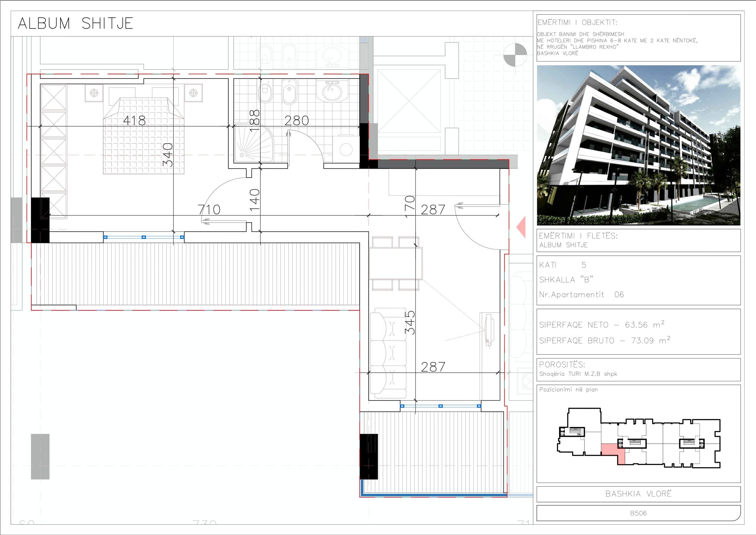
Task: Select the bedroom window blue grip line
Action: pos(144,237)
